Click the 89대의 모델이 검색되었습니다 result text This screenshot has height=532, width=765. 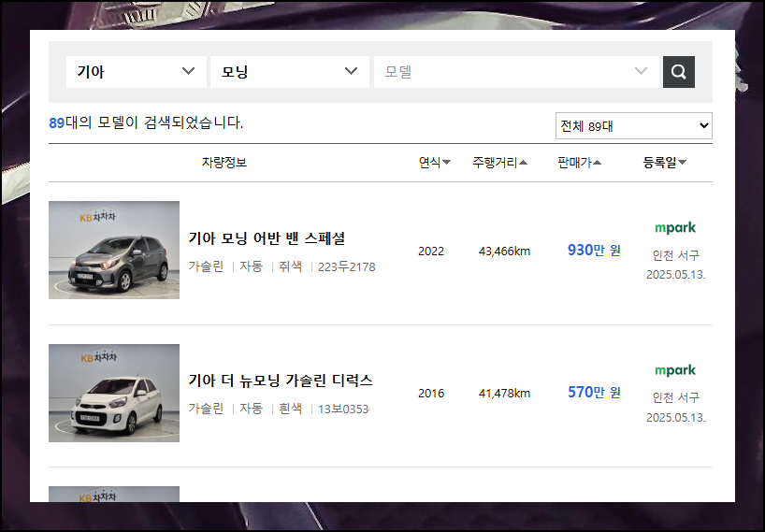coord(146,122)
